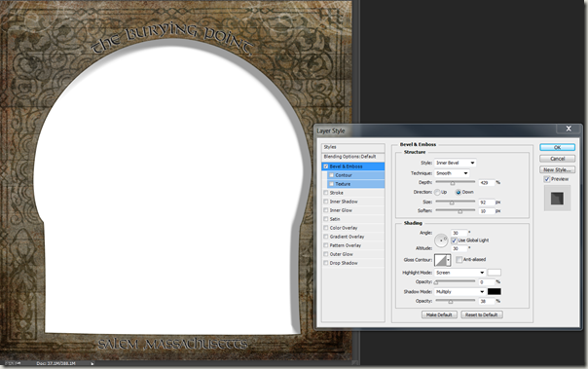Click the document size status text
Image resolution: width=588 pixels, height=369 pixels.
click(55, 363)
